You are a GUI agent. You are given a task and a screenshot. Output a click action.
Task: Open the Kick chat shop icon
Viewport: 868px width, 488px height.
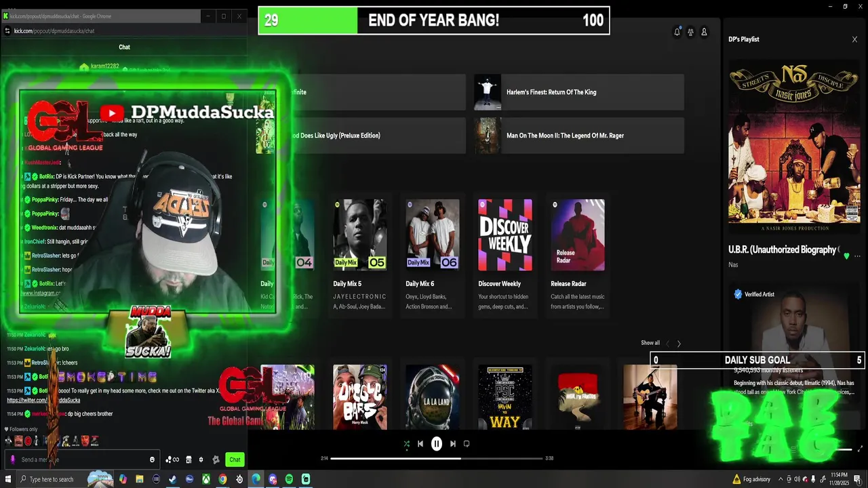click(x=189, y=460)
